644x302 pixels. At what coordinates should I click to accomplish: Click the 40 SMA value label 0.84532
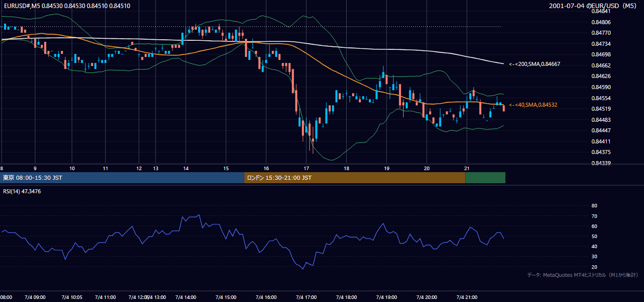[533, 105]
